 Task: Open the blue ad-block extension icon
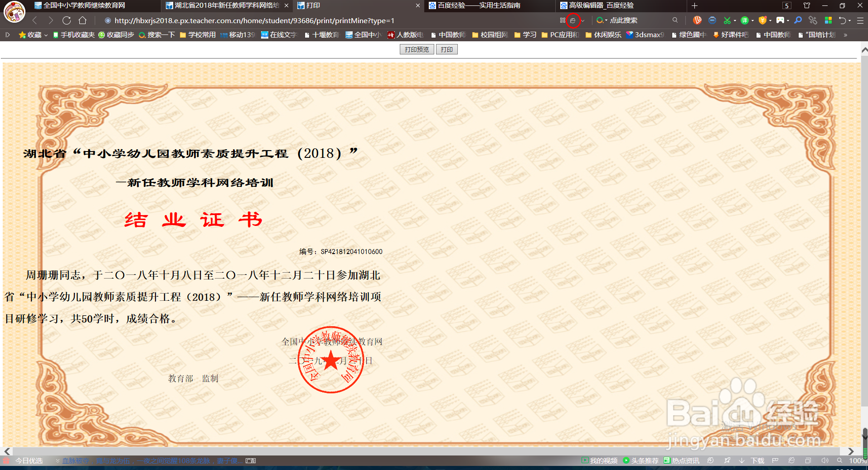712,20
